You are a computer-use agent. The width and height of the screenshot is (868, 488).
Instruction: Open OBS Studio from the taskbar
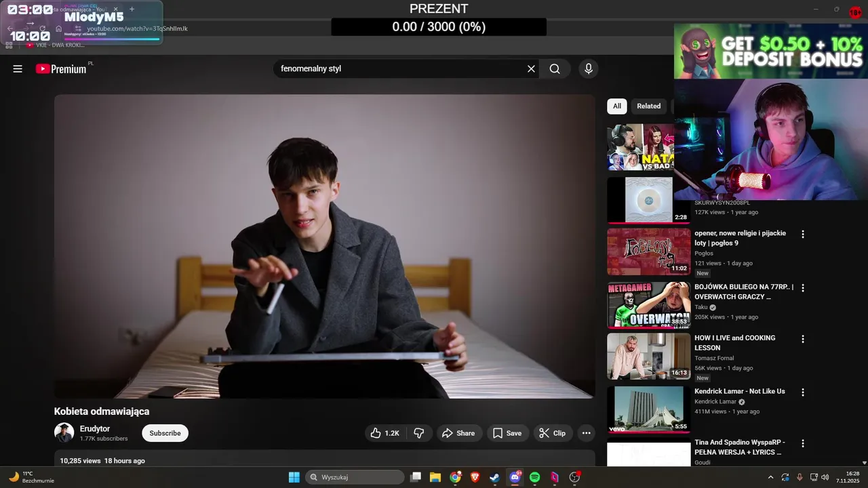point(574,477)
